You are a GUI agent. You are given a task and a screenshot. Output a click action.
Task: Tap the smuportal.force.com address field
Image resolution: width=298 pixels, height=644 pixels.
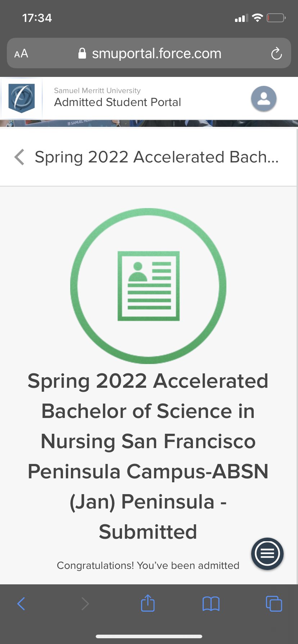(149, 53)
